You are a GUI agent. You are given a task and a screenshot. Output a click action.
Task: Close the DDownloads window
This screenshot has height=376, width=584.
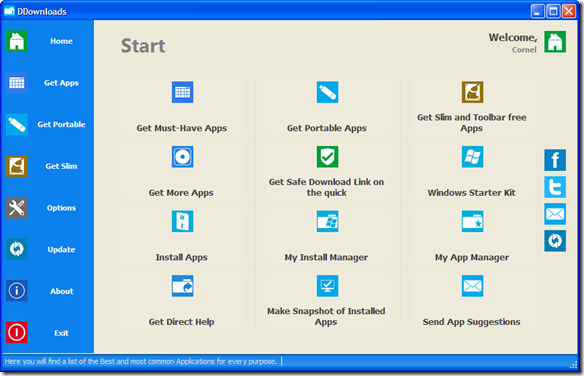(569, 11)
